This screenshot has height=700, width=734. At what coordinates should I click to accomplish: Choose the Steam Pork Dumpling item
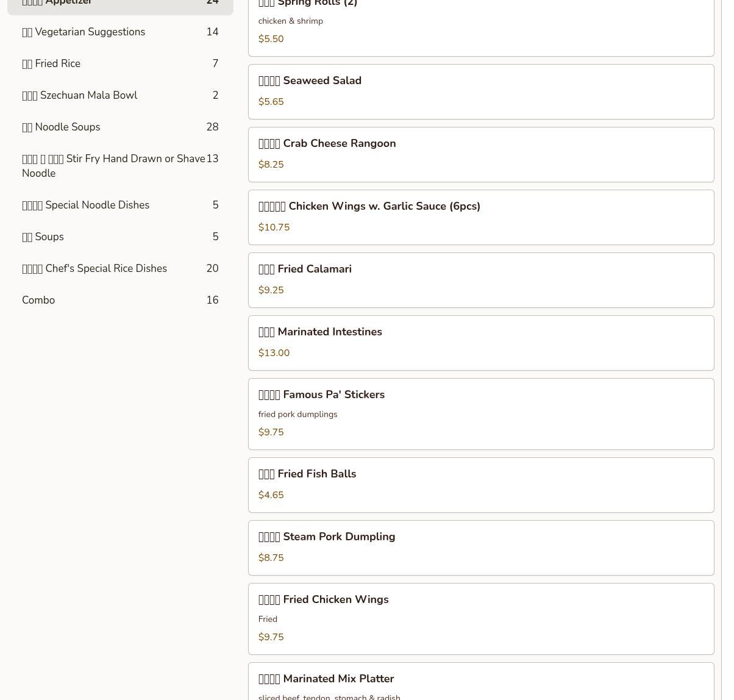click(x=480, y=548)
